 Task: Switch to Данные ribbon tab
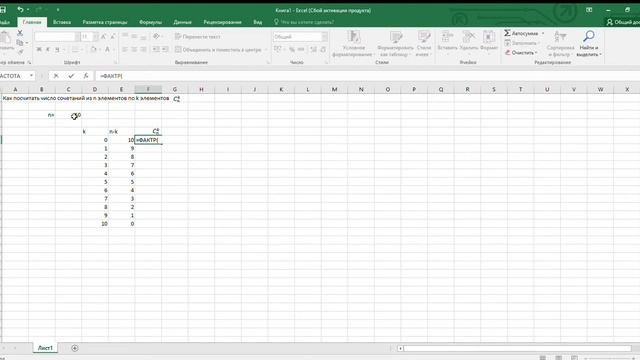[x=182, y=22]
